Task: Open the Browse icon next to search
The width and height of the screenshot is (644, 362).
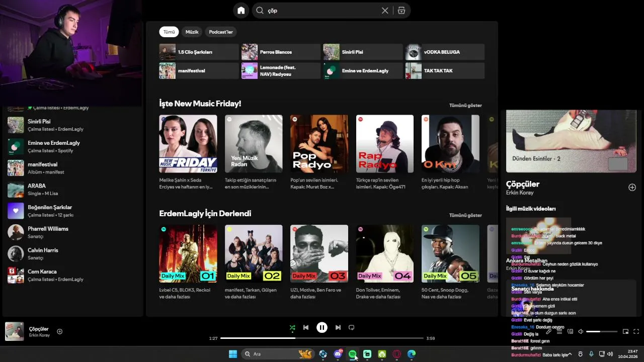Action: tap(401, 11)
